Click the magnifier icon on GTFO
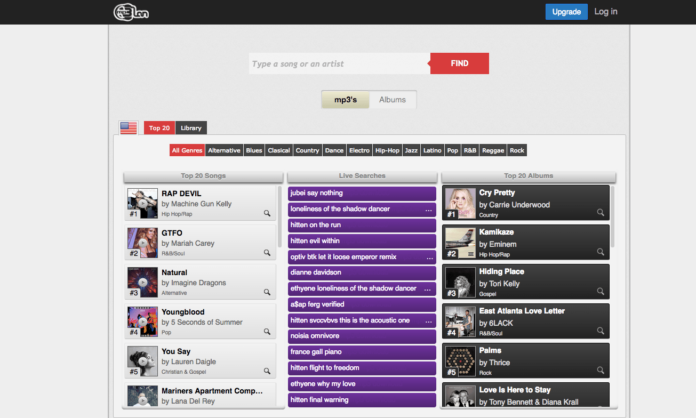 point(267,252)
